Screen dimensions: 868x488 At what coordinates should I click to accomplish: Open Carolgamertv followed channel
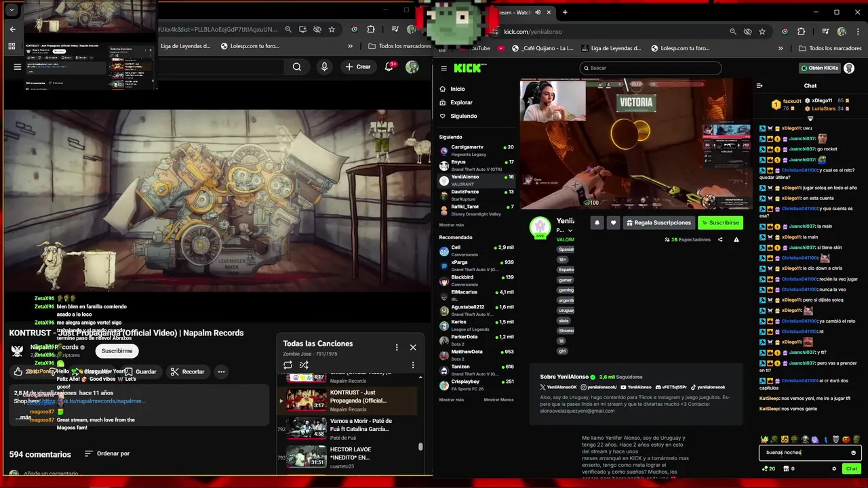[x=477, y=150]
